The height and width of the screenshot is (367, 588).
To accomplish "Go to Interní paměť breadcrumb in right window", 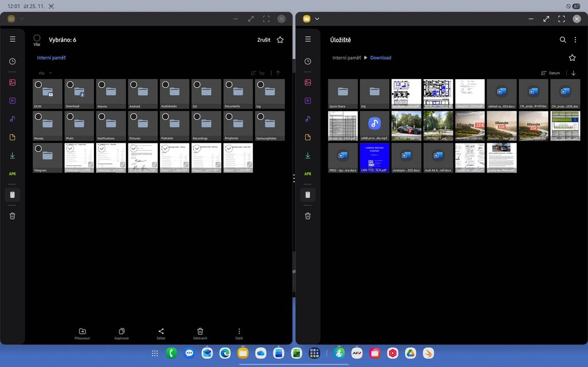I will point(347,58).
